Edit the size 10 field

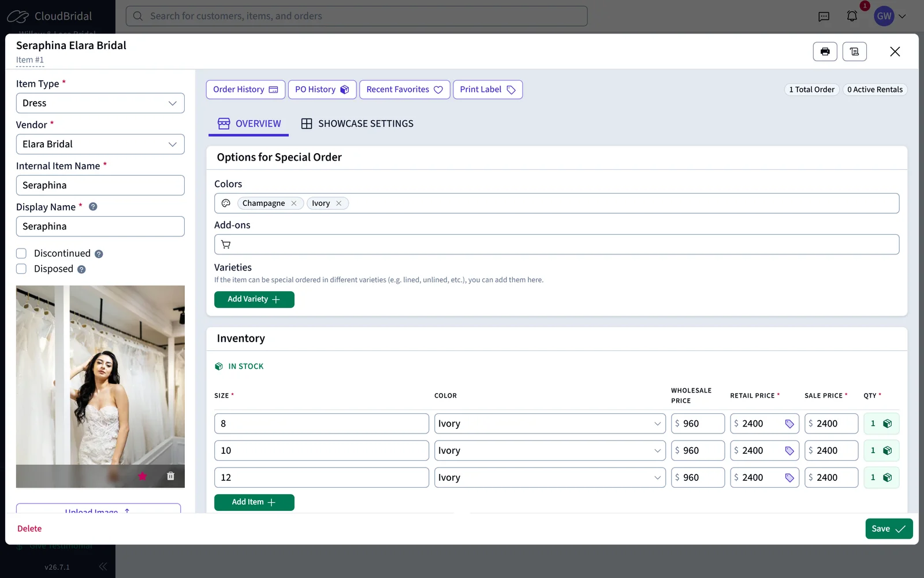(x=322, y=451)
